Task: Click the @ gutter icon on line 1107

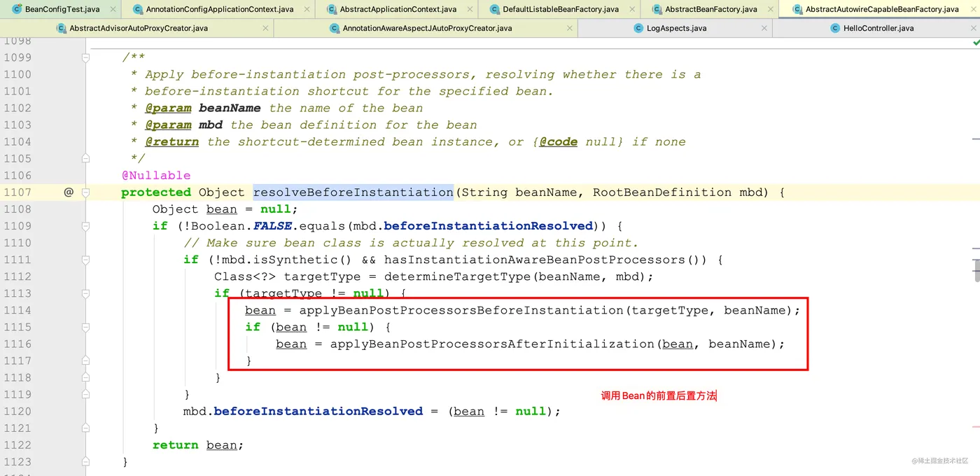Action: pyautogui.click(x=69, y=192)
